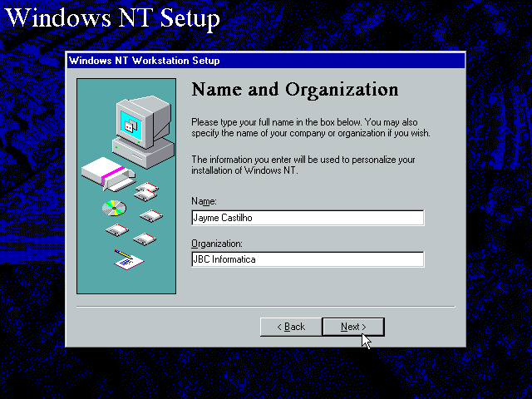
Task: Click the separator line above the buttons
Action: (x=265, y=307)
